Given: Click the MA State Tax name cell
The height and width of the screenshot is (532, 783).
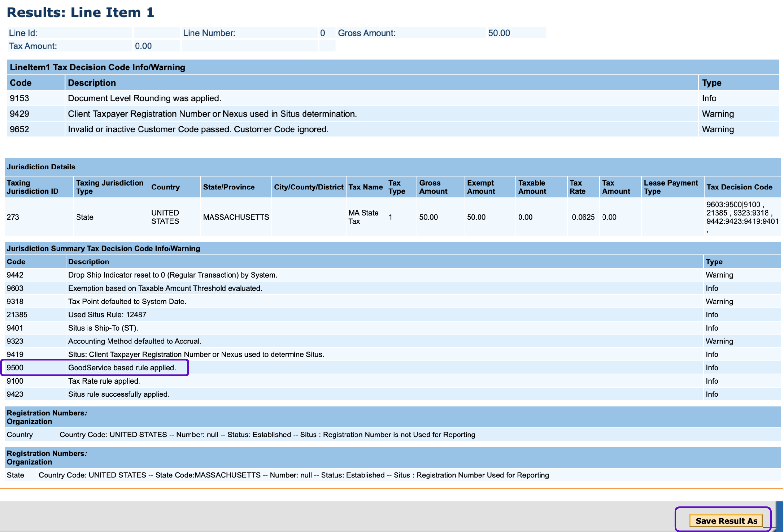Looking at the screenshot, I should [363, 217].
